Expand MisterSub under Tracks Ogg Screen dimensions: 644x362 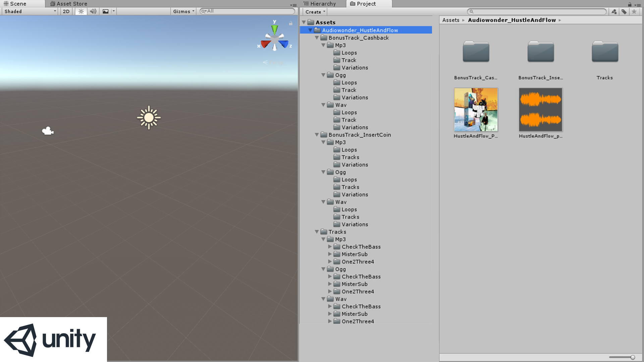330,284
